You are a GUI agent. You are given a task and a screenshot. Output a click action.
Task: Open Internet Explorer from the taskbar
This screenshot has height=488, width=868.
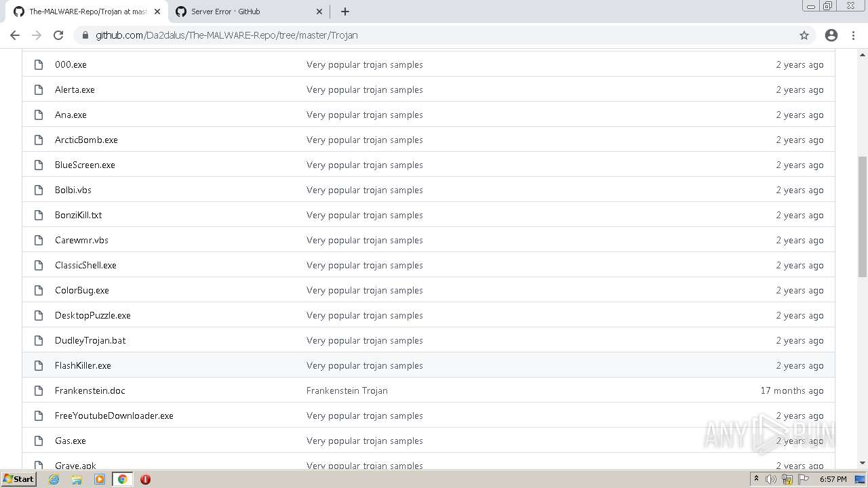click(x=54, y=479)
